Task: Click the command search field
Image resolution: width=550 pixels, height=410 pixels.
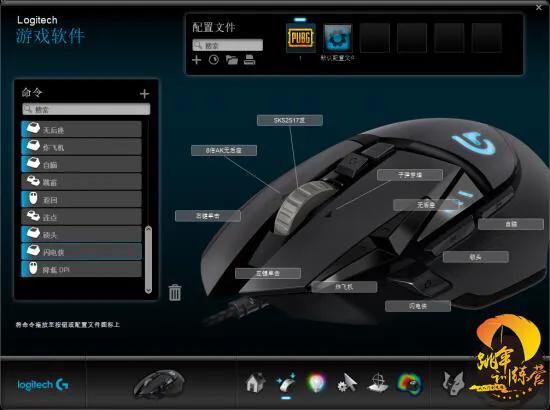Action: point(86,109)
